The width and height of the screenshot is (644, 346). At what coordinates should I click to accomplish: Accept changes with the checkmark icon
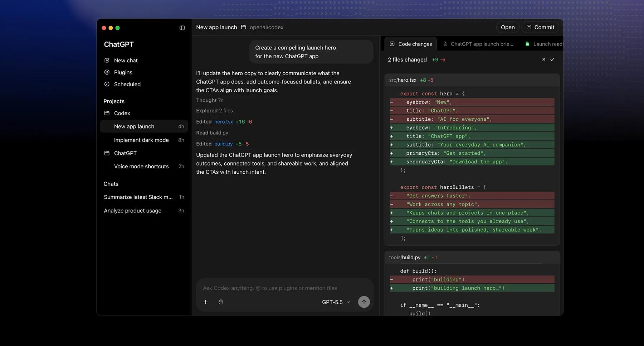click(552, 59)
